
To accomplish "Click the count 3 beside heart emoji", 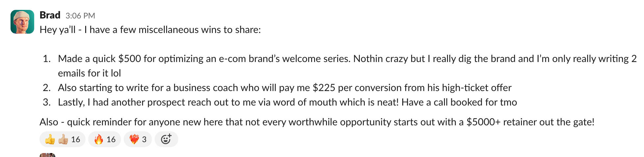I will pos(144,140).
